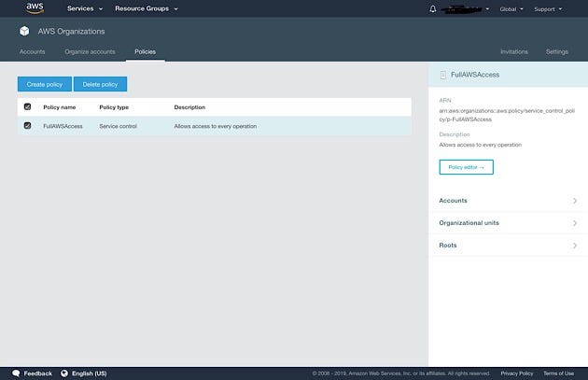
Task: Open the Services dropdown menu
Action: click(85, 8)
